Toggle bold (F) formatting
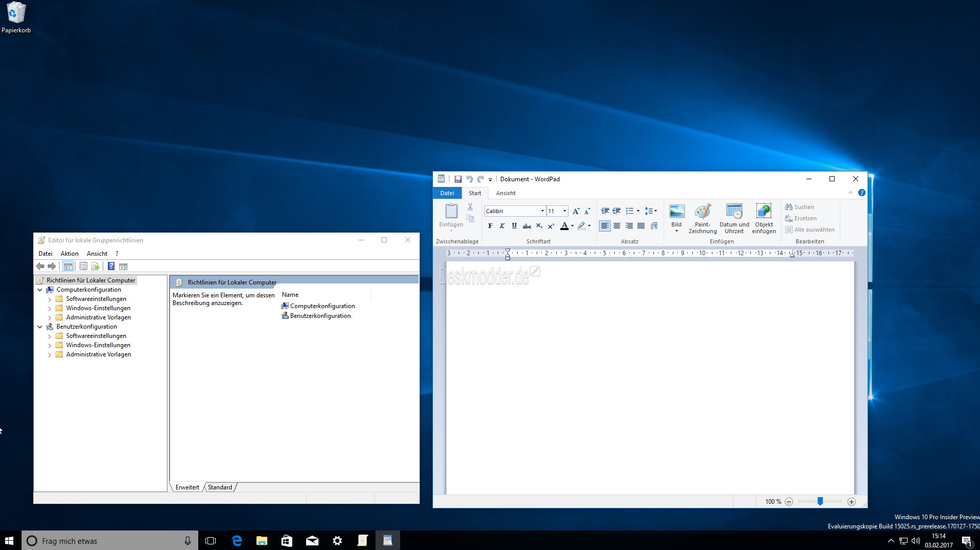The image size is (980, 550). point(490,226)
